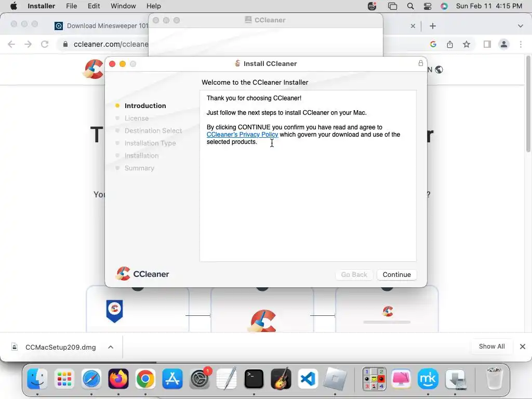532x399 pixels.
Task: Open MacKeeper from the Dock
Action: 428,379
